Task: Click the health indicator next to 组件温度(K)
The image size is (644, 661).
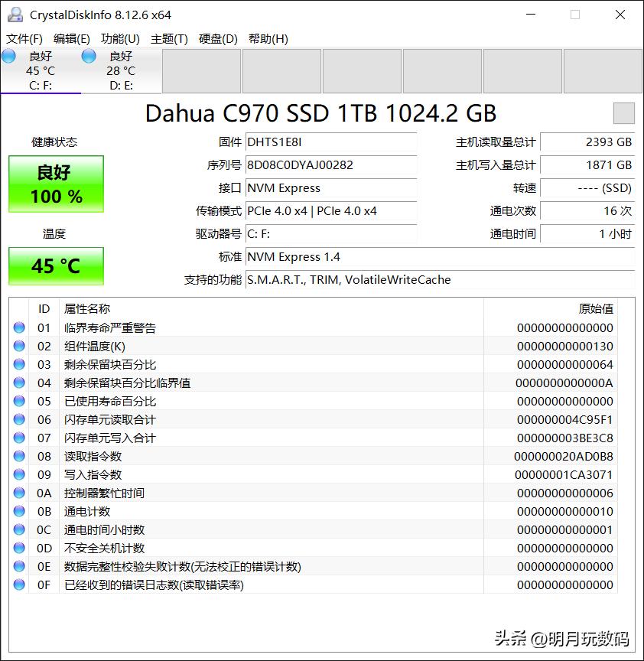Action: coord(19,346)
